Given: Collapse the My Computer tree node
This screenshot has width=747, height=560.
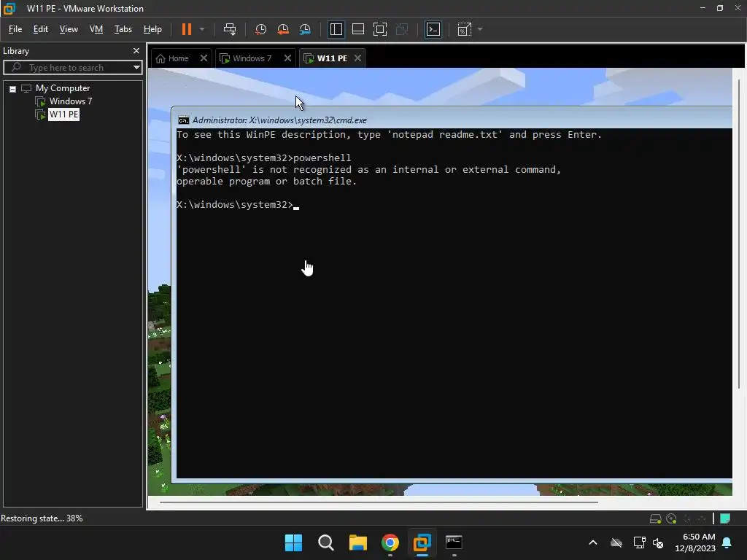Looking at the screenshot, I should 13,88.
